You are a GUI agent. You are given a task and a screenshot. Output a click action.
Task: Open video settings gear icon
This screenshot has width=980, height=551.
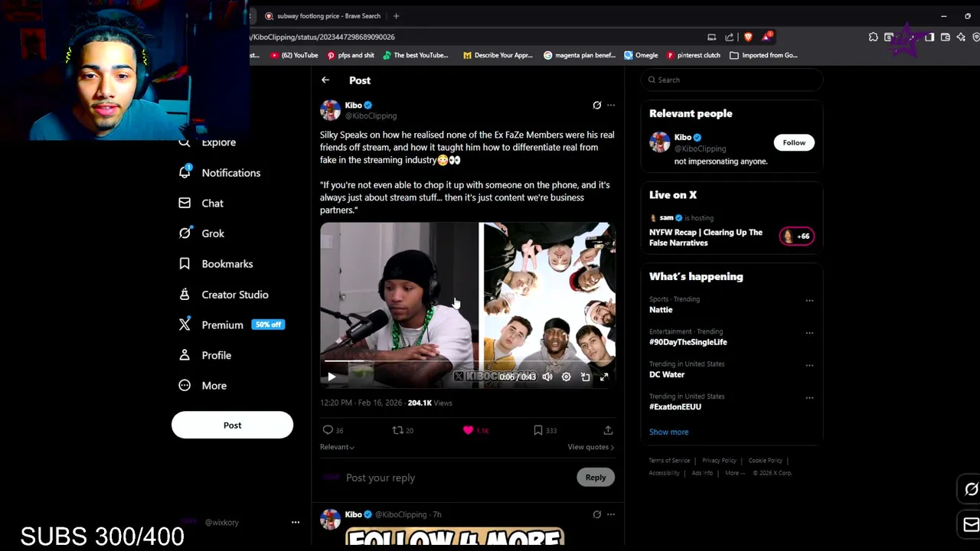tap(567, 377)
